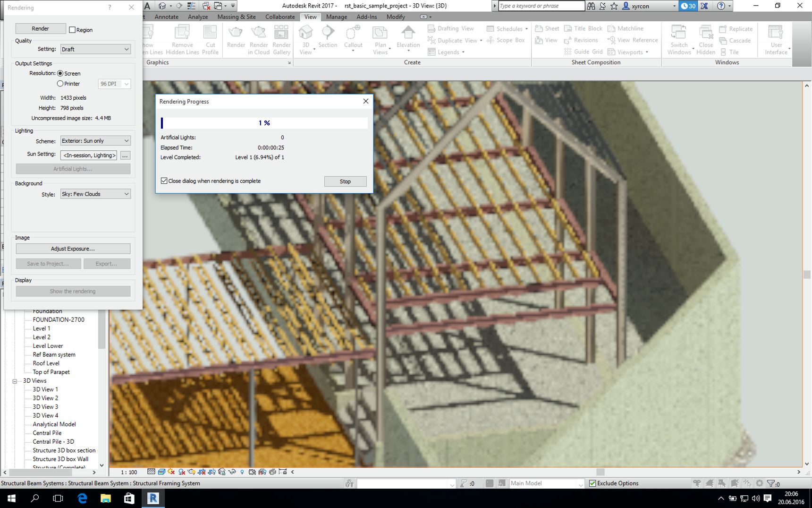The width and height of the screenshot is (812, 508).
Task: Open the Help question mark icon
Action: pyautogui.click(x=721, y=6)
